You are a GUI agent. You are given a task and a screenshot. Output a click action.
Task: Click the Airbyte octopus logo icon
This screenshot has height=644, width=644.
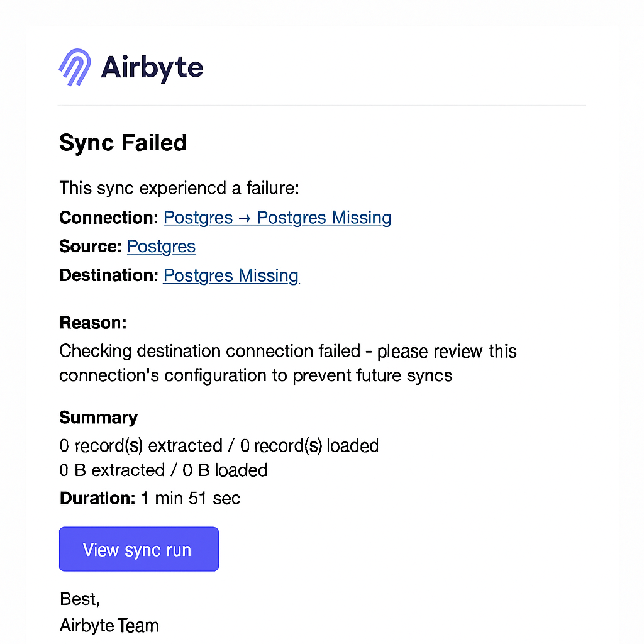point(75,67)
